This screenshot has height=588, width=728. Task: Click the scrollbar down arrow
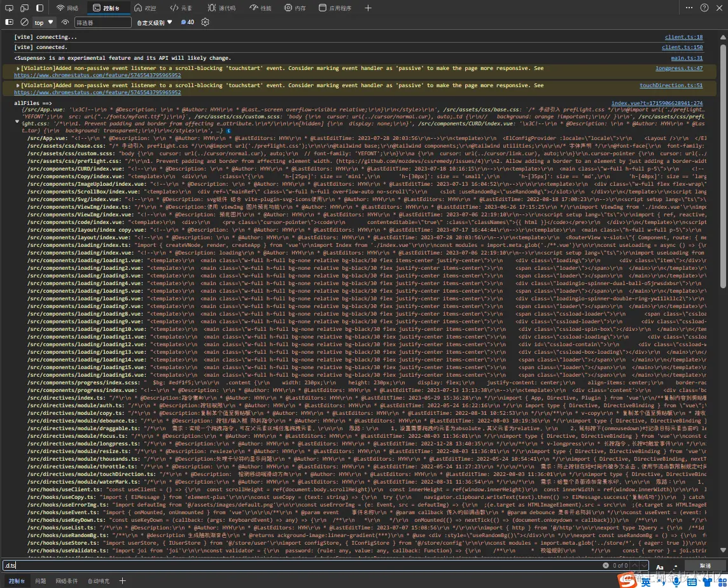[723, 550]
